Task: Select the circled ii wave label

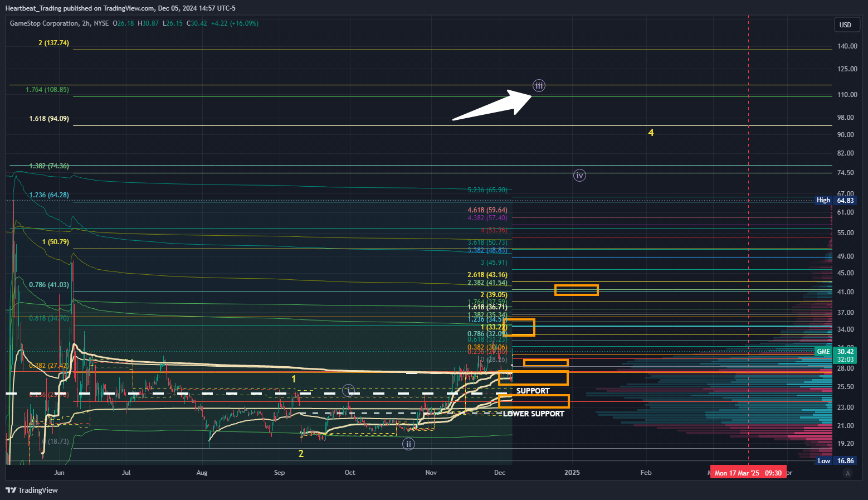Action: pos(409,444)
